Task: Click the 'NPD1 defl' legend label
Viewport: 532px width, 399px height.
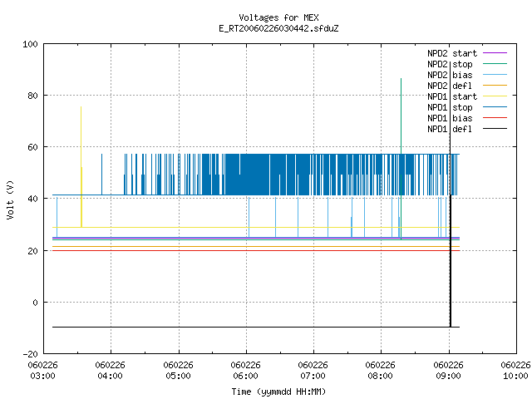Action: pyautogui.click(x=450, y=130)
